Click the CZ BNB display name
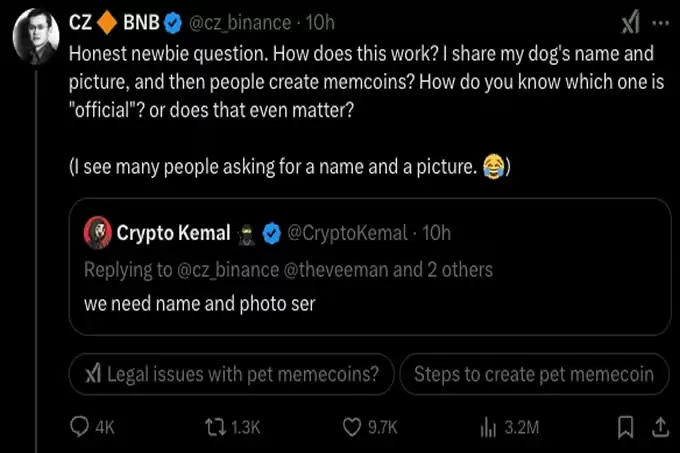680x453 pixels. click(x=113, y=22)
